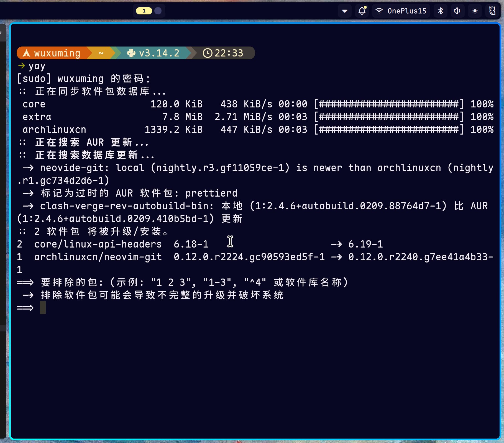The height and width of the screenshot is (443, 504).
Task: Switch to active workspace 1 pill
Action: [144, 11]
